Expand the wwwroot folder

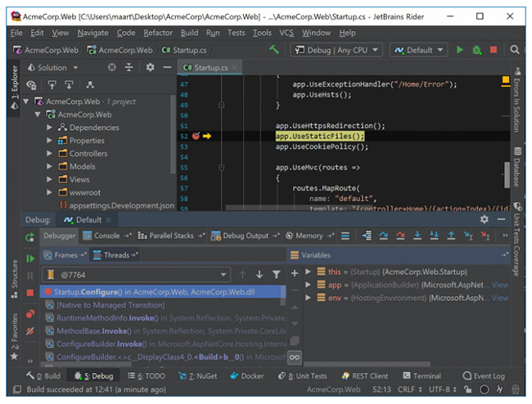click(50, 192)
